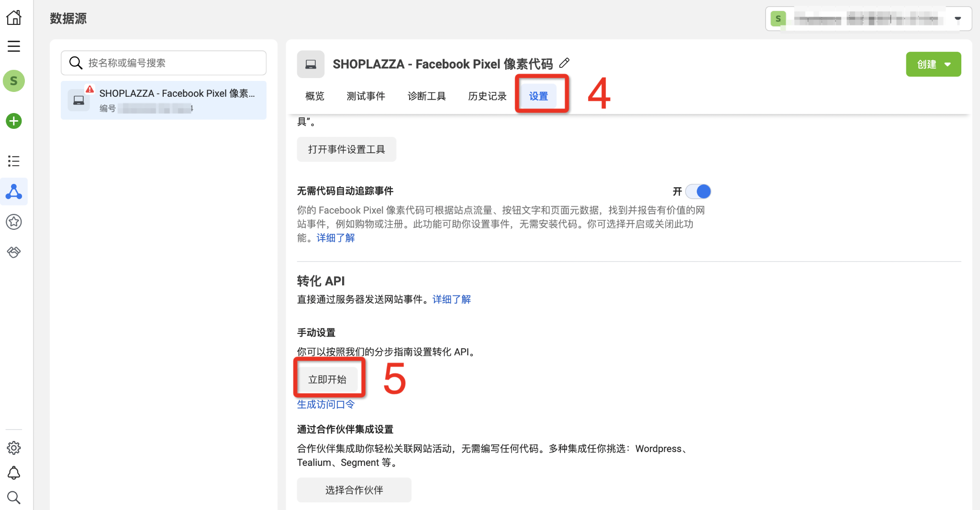This screenshot has width=980, height=510.
Task: Click the green plus add icon
Action: pyautogui.click(x=14, y=121)
